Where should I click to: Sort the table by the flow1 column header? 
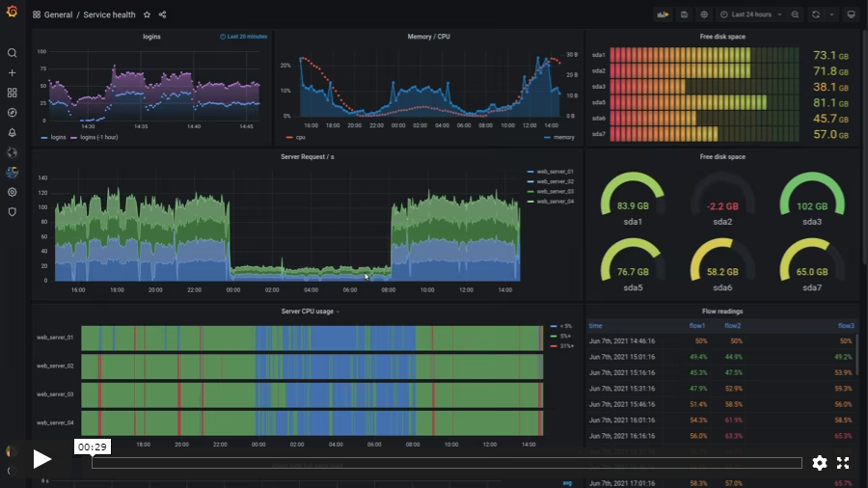coord(696,326)
